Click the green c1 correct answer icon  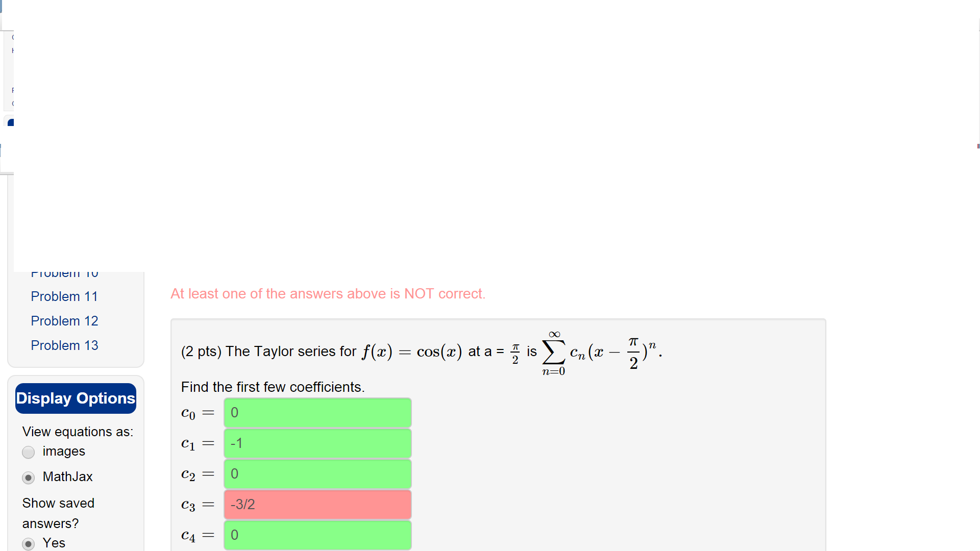pos(317,443)
